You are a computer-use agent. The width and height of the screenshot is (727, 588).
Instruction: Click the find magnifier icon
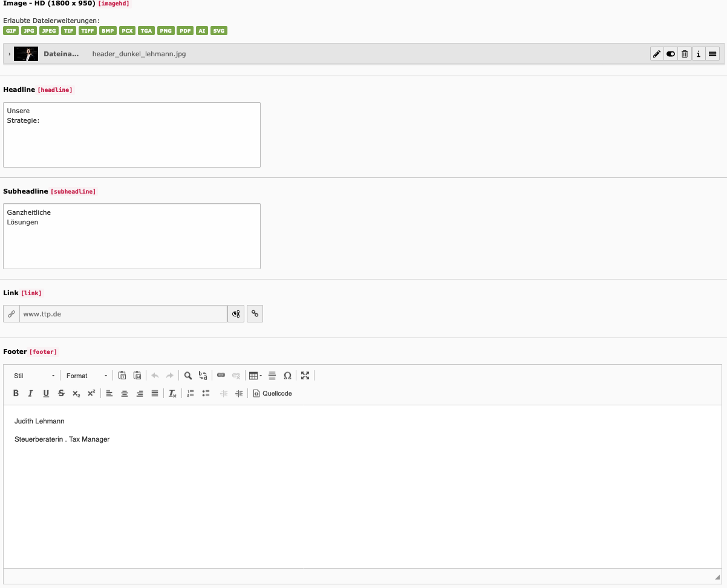coord(188,376)
